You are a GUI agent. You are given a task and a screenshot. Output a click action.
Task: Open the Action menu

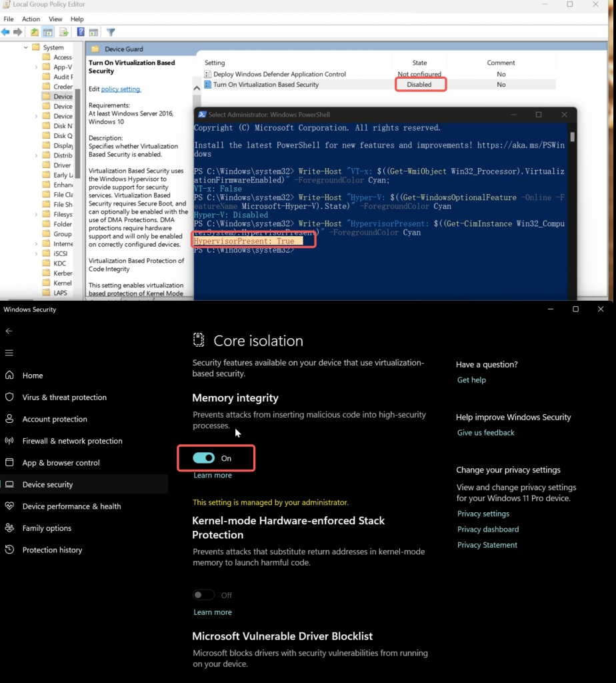click(31, 19)
